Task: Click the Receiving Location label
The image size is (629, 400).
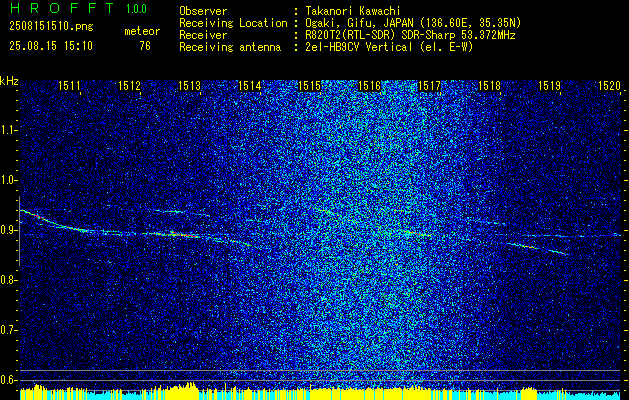Action: click(x=233, y=23)
